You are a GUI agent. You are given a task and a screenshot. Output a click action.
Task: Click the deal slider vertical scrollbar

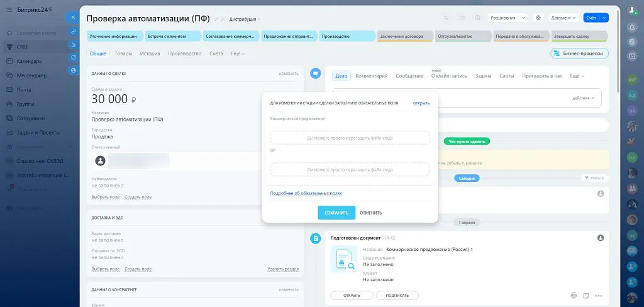618,52
